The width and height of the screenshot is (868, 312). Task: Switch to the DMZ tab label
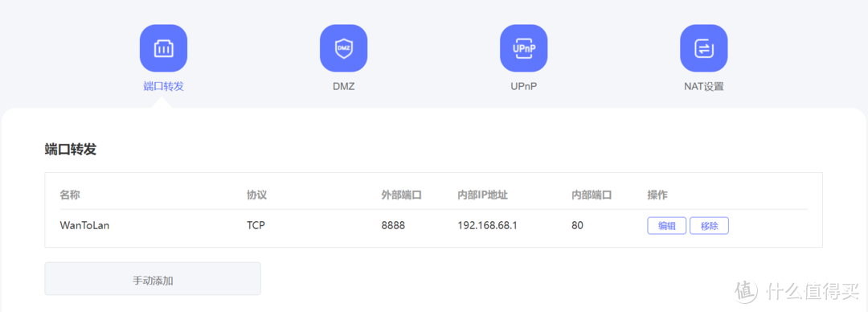coord(344,87)
